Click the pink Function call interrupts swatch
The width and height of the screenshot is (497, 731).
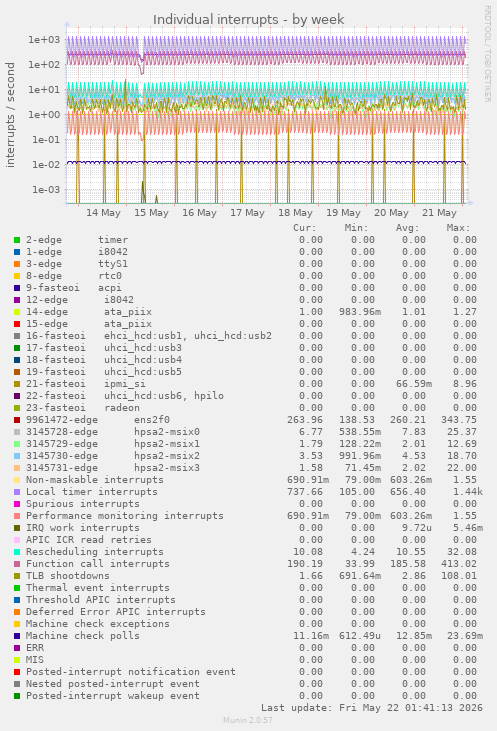pyautogui.click(x=17, y=564)
